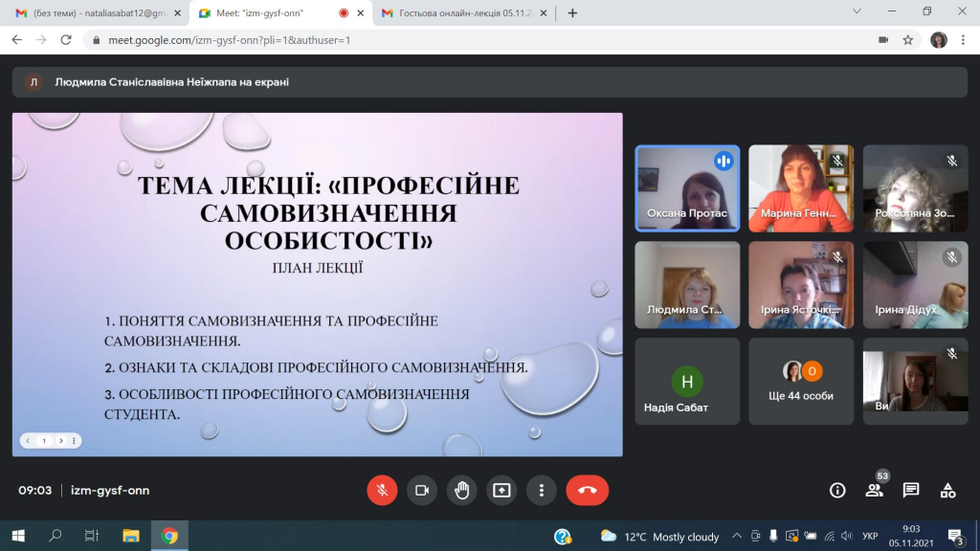This screenshot has height=551, width=980.
Task: Expand the hidden system tray icons
Action: 737,537
